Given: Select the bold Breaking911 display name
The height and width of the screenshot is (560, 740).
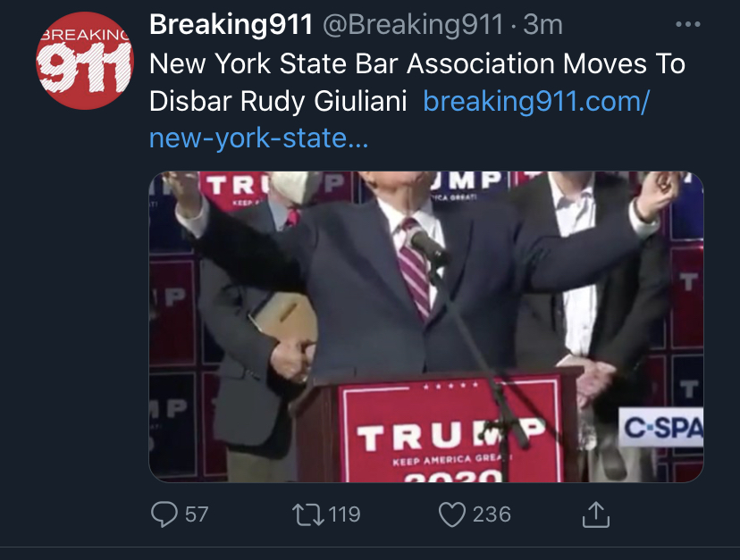Looking at the screenshot, I should coord(231,24).
